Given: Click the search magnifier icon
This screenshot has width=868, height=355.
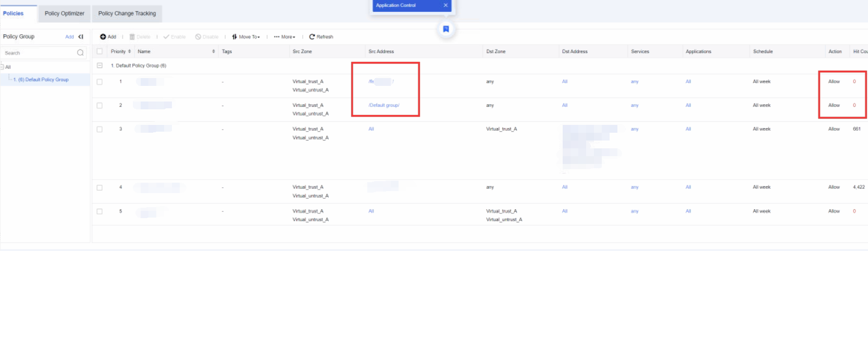Looking at the screenshot, I should pyautogui.click(x=80, y=53).
